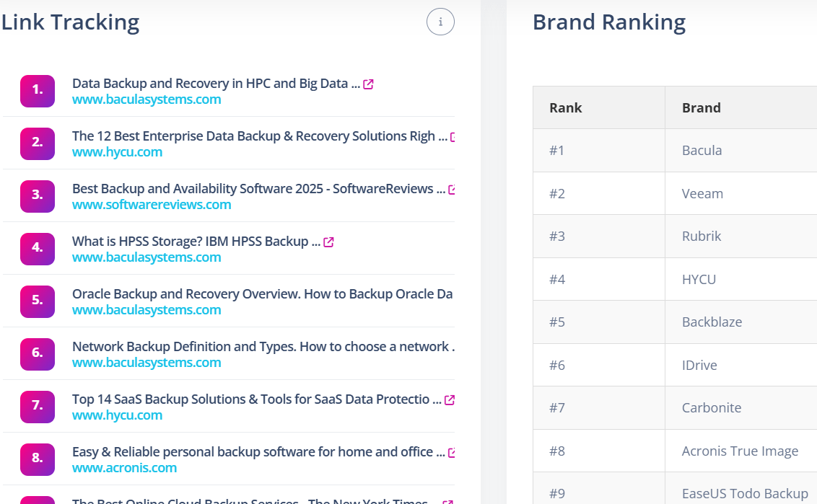Visit www.acronis.com domain link
Screen dimensions: 817x504
click(x=125, y=467)
